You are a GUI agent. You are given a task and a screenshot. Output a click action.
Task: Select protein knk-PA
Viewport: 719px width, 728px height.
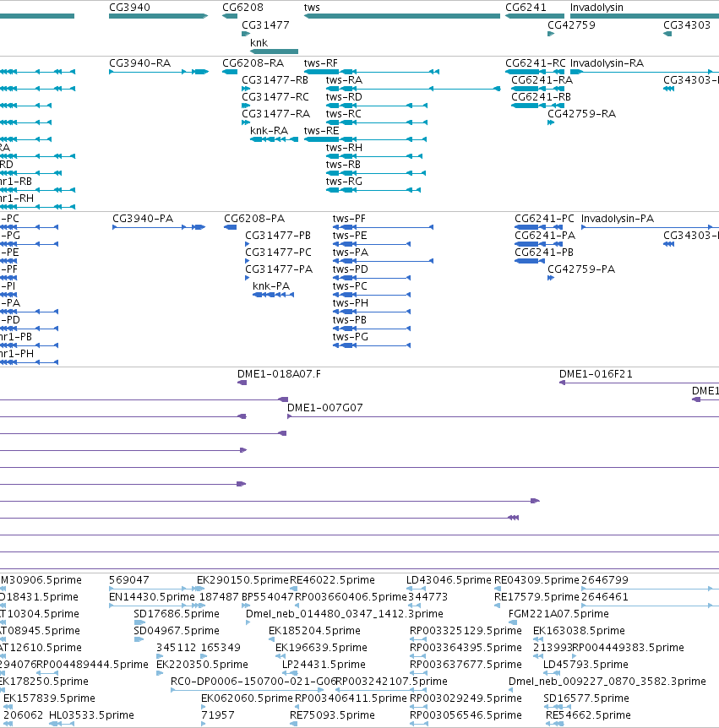coord(273,295)
